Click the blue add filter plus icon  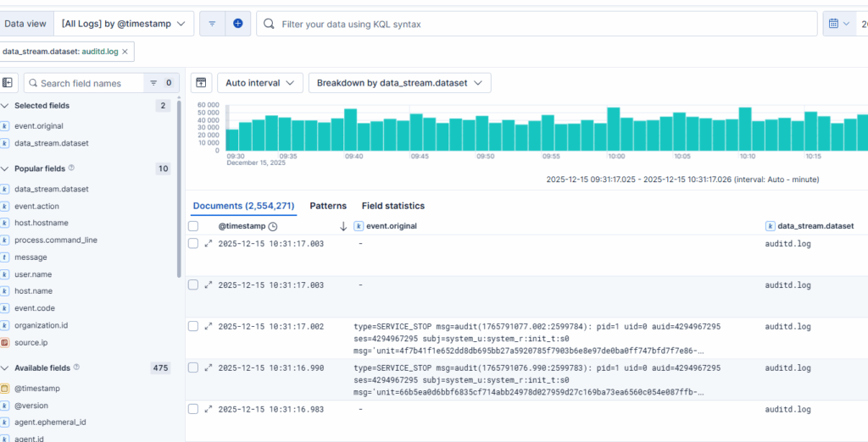(x=237, y=24)
